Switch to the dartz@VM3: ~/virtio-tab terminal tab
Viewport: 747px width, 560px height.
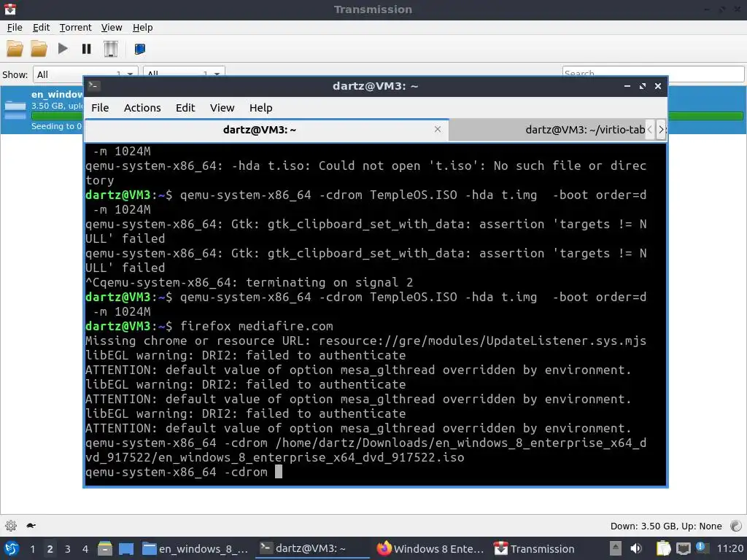(x=548, y=130)
